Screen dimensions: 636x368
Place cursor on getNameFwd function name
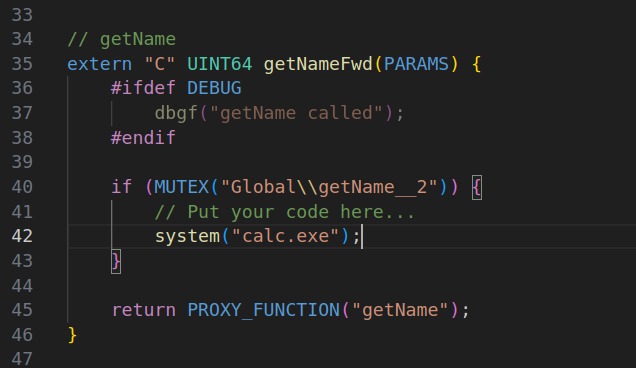pos(318,64)
